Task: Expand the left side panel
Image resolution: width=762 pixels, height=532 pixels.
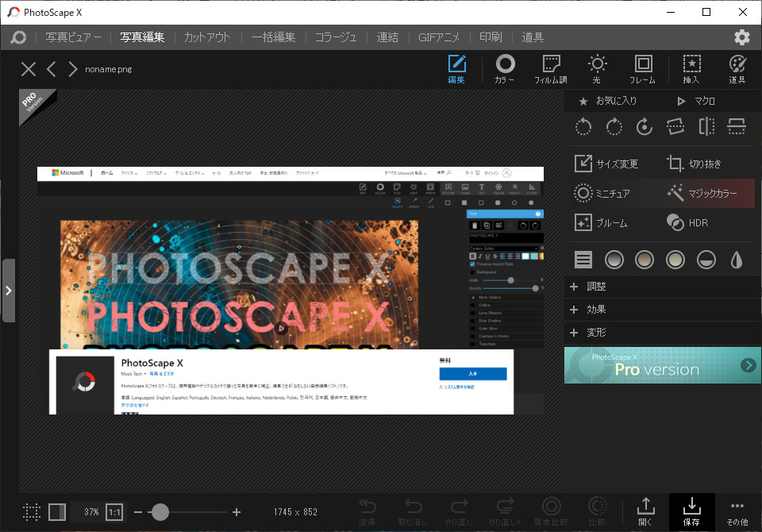Action: 8,291
